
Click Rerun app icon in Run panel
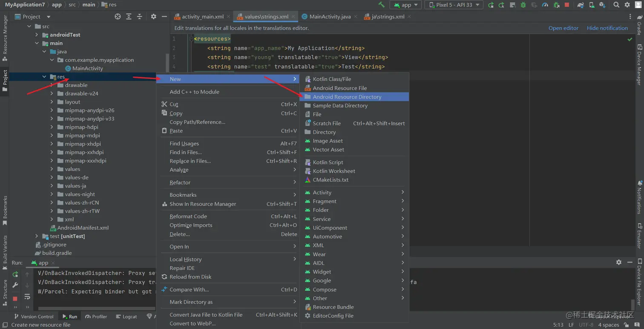coord(15,274)
